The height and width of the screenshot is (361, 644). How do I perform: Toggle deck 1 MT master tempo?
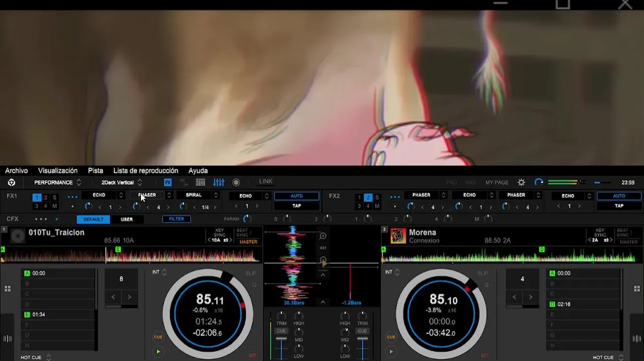(x=252, y=355)
